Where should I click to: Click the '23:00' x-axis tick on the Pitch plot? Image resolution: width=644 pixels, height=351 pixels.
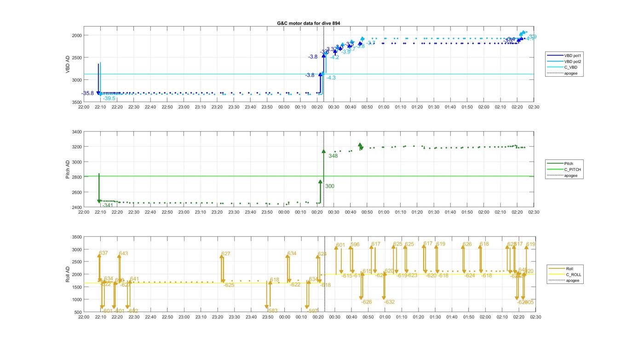pyautogui.click(x=184, y=212)
